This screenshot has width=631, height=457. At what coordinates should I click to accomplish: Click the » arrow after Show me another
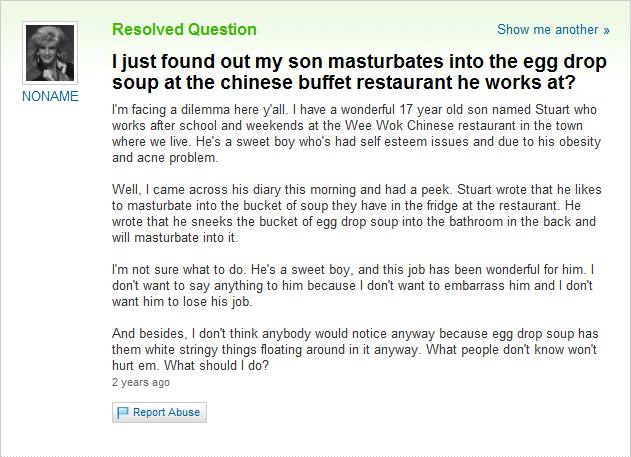[x=606, y=30]
